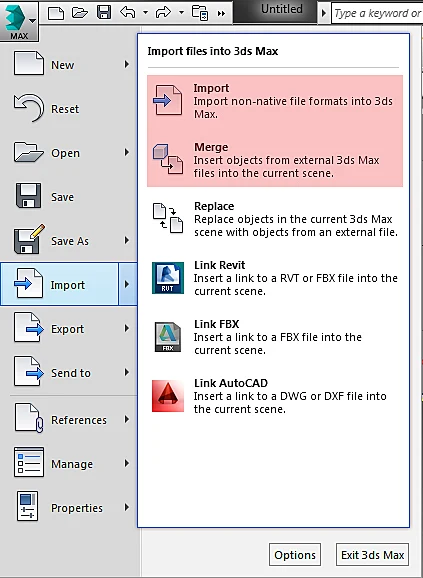423x578 pixels.
Task: Open the Undo history dropdown arrow
Action: coord(146,13)
